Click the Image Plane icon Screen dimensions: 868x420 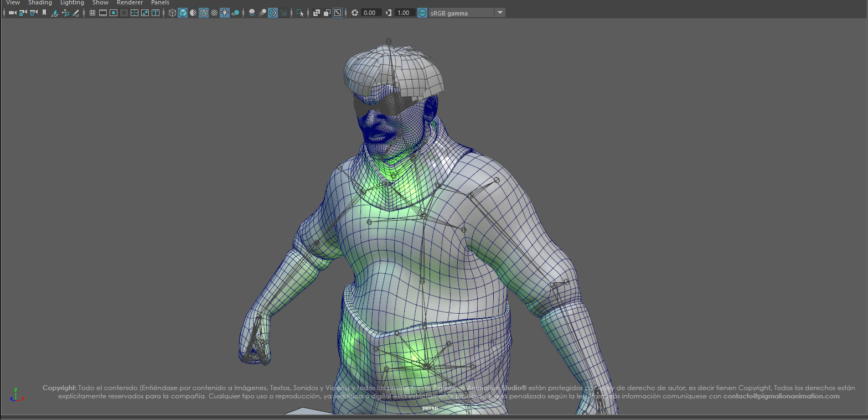point(55,13)
